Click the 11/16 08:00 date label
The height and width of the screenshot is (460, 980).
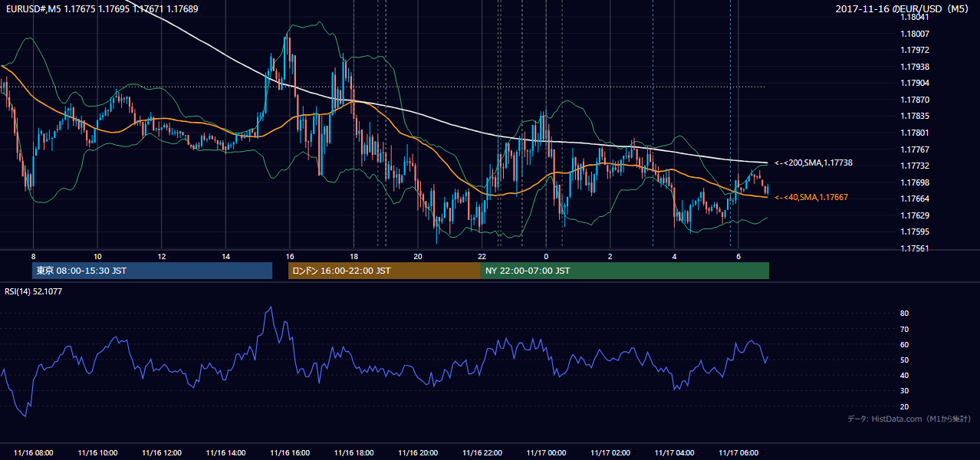click(33, 452)
